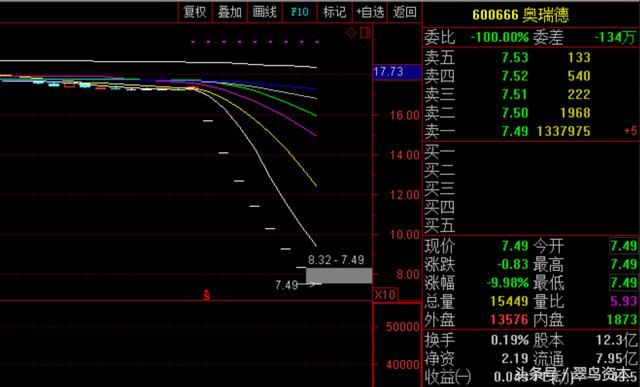The height and width of the screenshot is (387, 640).
Task: Click the 外盘 13576 value
Action: coord(509,320)
